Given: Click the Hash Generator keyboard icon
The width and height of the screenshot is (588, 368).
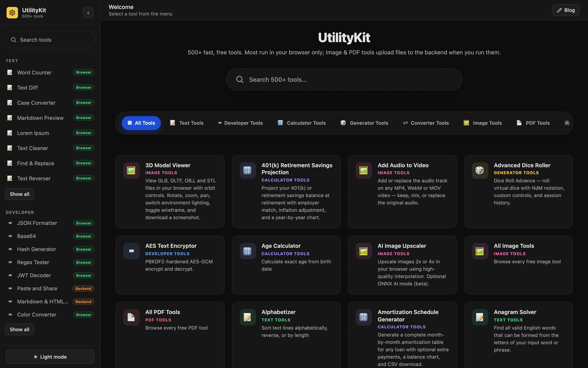Looking at the screenshot, I should [10, 249].
